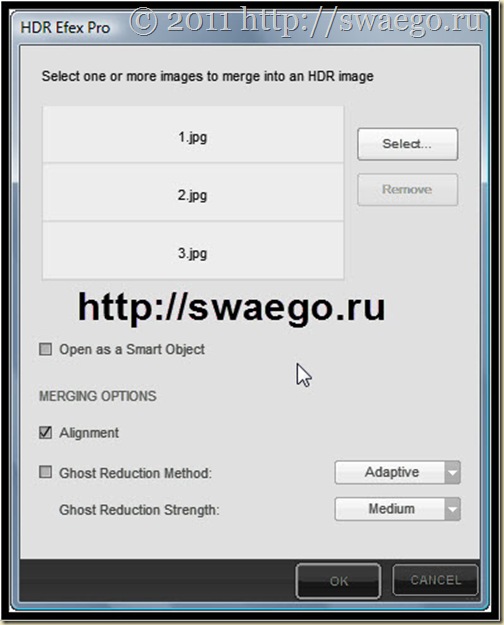Click the Ghost Reduction Method label

pyautogui.click(x=136, y=473)
